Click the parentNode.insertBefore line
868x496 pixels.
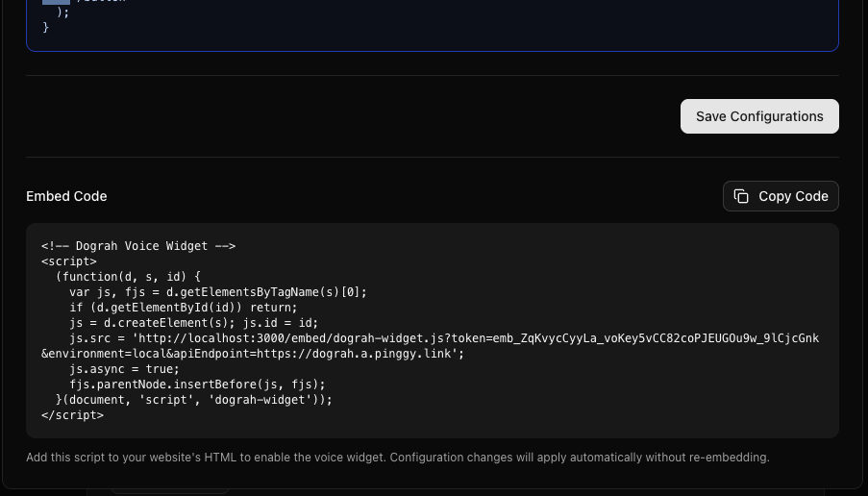pos(197,384)
